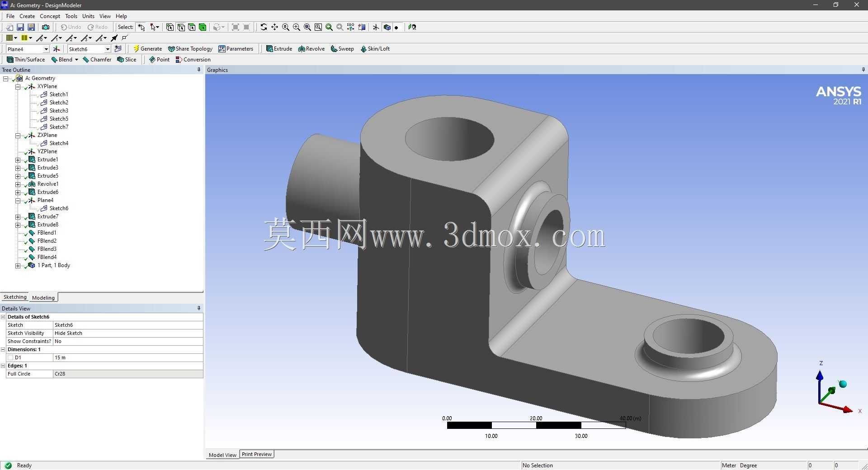Select Sketch4 in the tree

pos(59,143)
